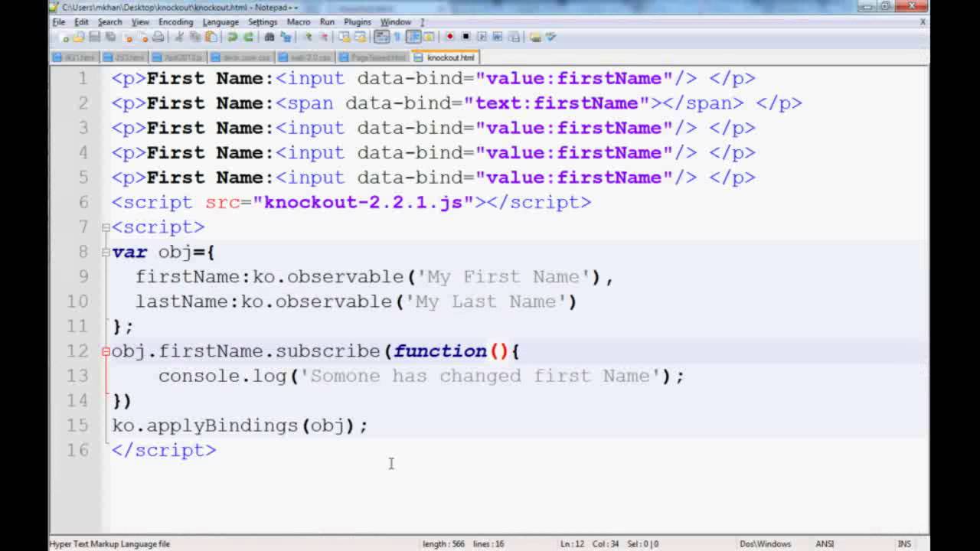This screenshot has width=980, height=551.
Task: Click the 'My Last Name' string in the code
Action: 485,302
